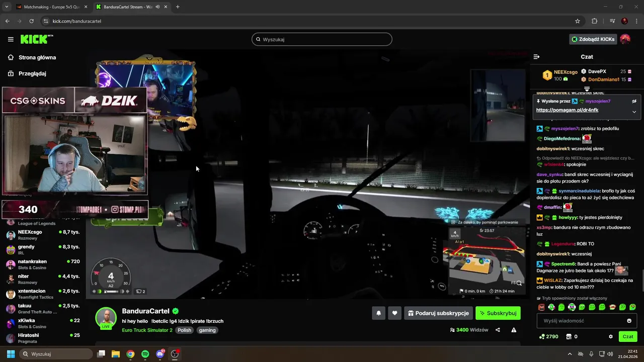Click the Podaruj subskrypcje button
Image resolution: width=644 pixels, height=362 pixels.
point(438,313)
